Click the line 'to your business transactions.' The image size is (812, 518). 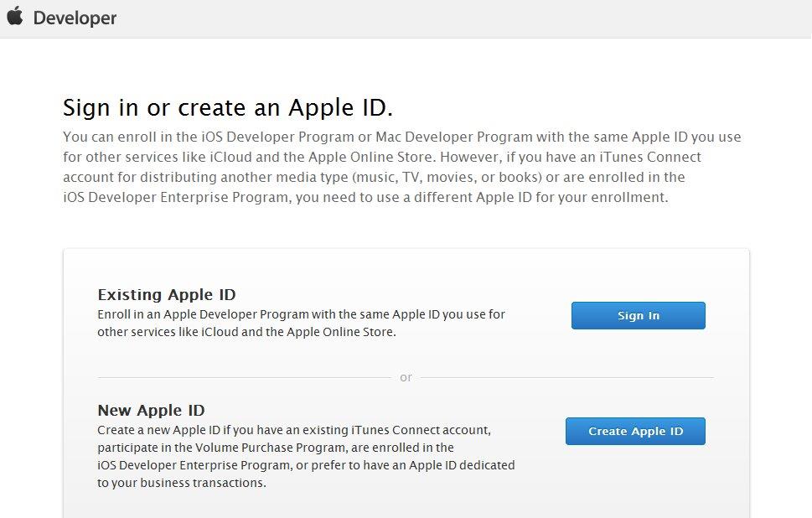182,483
